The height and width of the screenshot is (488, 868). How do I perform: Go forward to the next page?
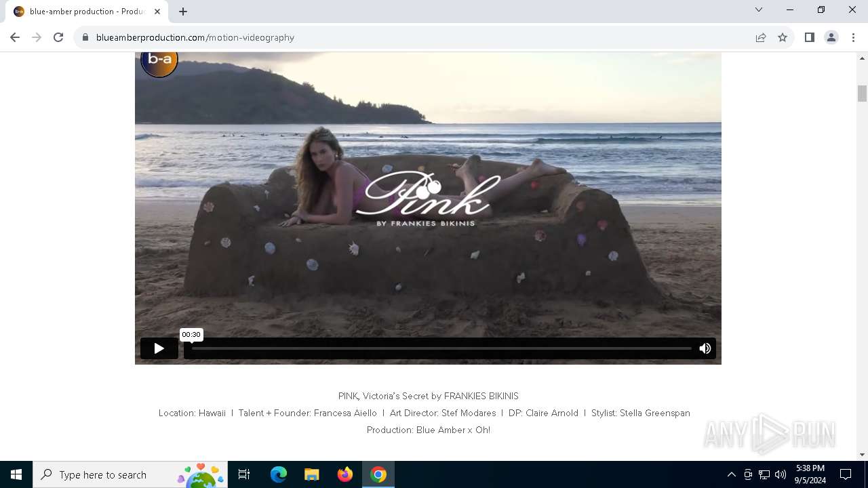coord(37,37)
